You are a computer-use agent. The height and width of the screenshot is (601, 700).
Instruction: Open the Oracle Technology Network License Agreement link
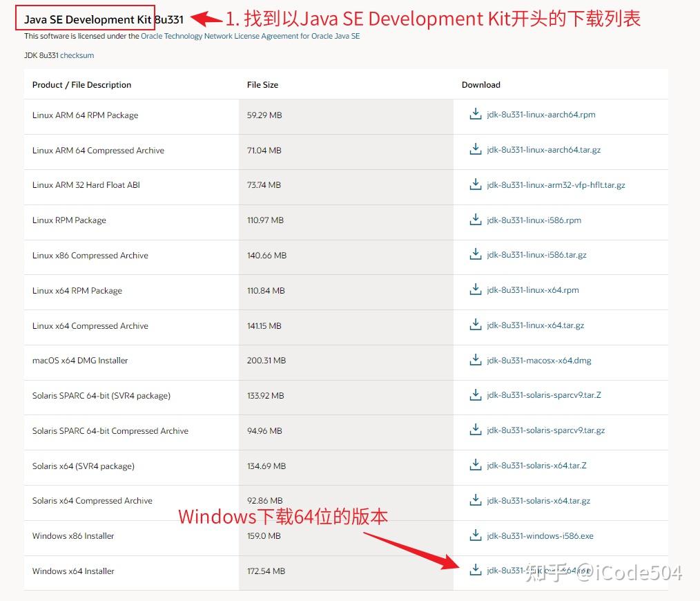249,36
